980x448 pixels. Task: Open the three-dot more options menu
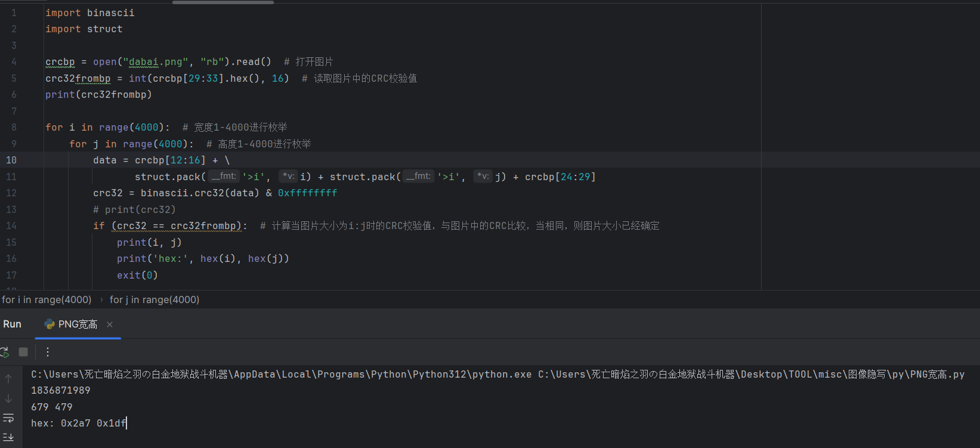48,352
